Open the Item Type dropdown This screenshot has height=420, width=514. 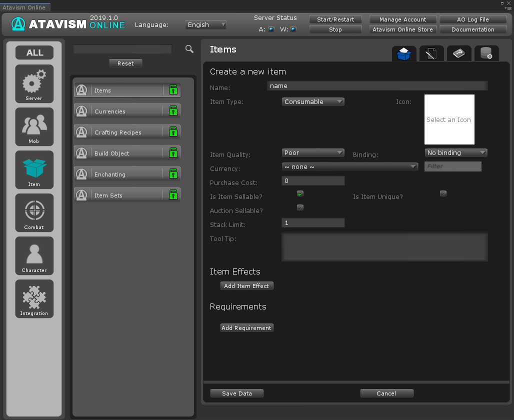tap(313, 102)
